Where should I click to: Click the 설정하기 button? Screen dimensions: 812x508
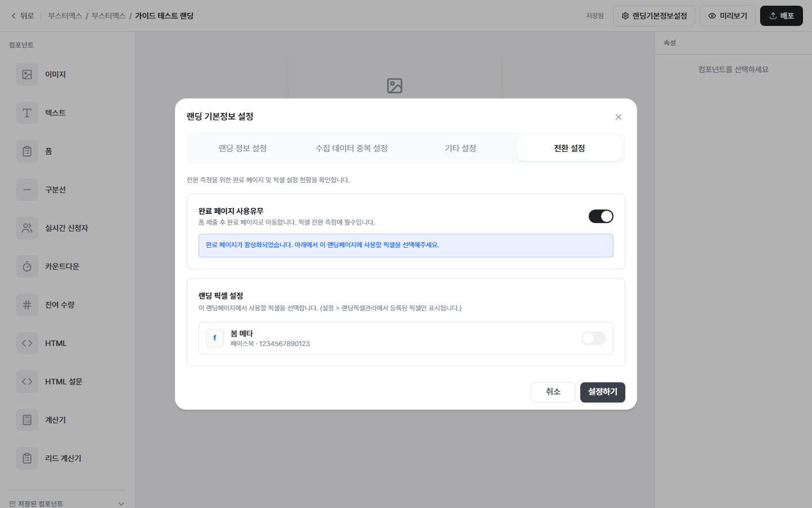(x=603, y=392)
